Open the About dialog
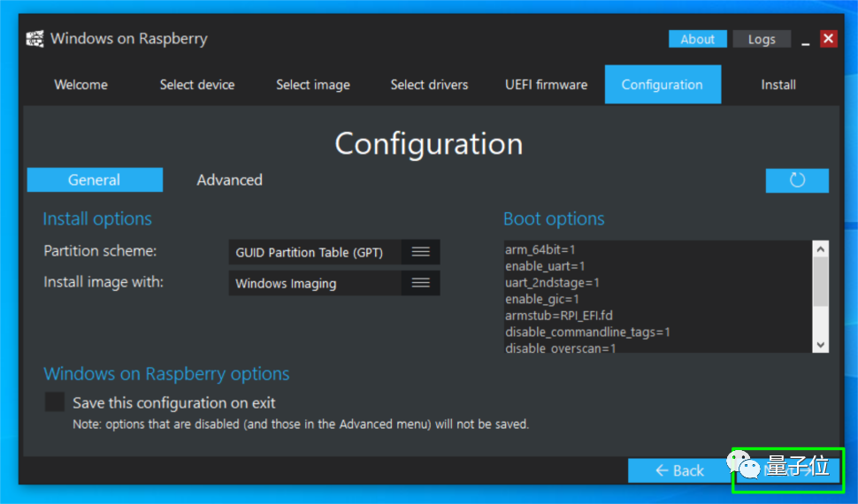The height and width of the screenshot is (504, 858). click(697, 39)
